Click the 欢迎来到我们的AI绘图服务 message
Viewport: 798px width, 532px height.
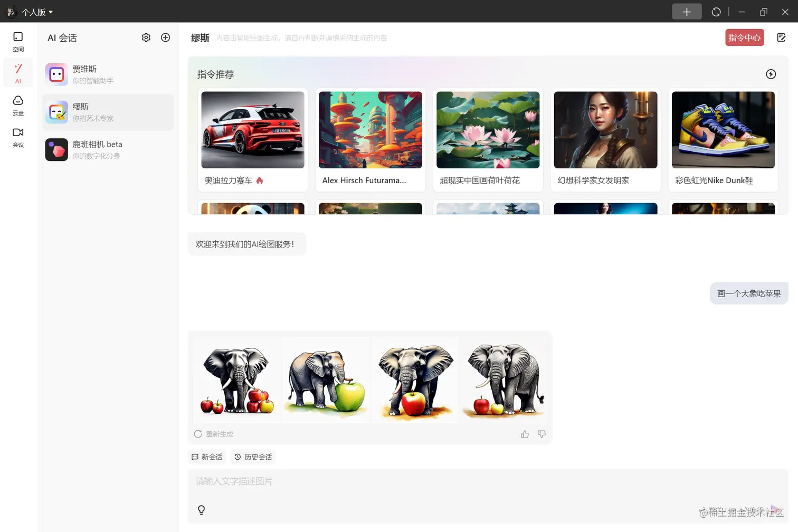tap(246, 244)
